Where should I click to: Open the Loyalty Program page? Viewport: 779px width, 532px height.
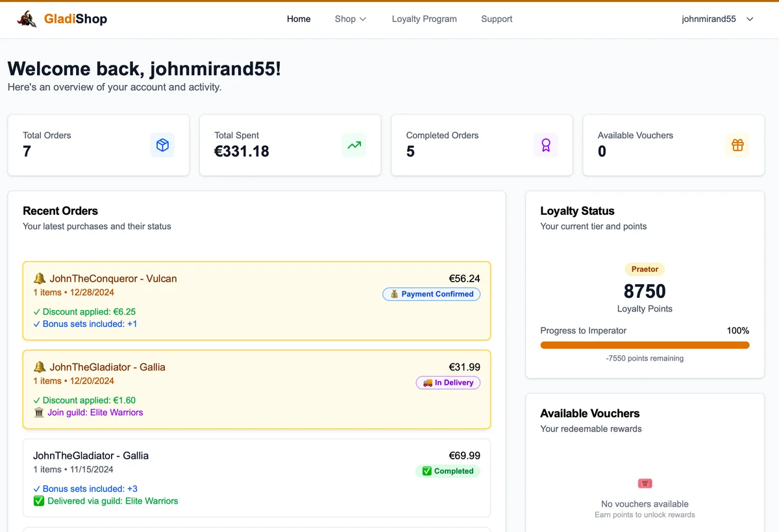click(x=424, y=19)
